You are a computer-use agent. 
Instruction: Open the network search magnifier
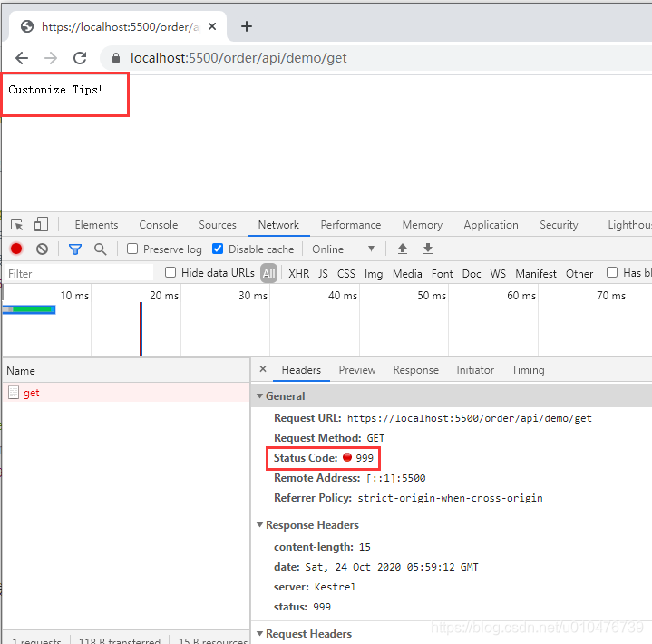point(101,249)
